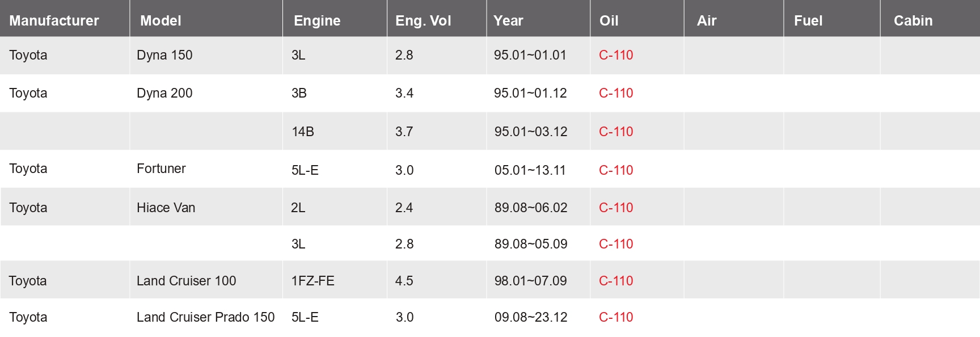
Task: Click the Manufacturer column header
Action: pyautogui.click(x=54, y=21)
